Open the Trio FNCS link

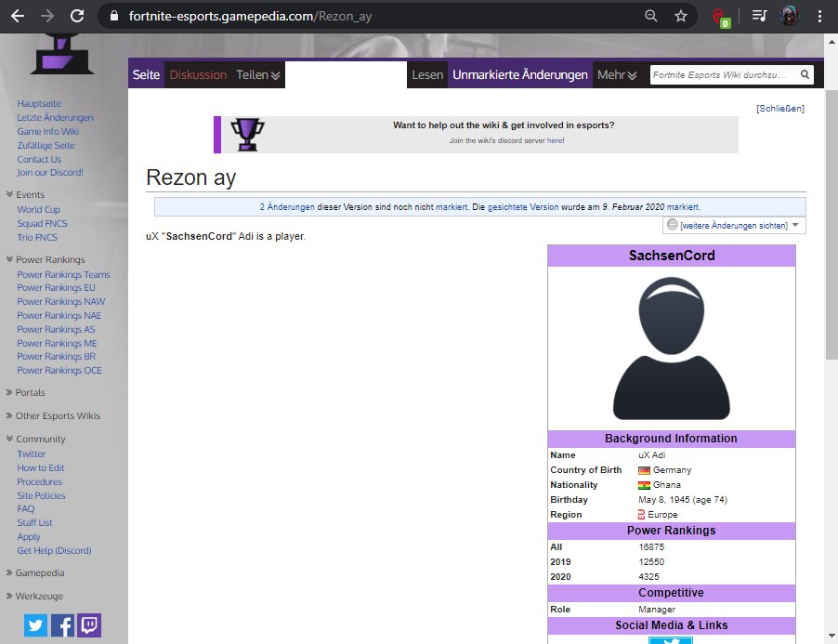click(37, 237)
